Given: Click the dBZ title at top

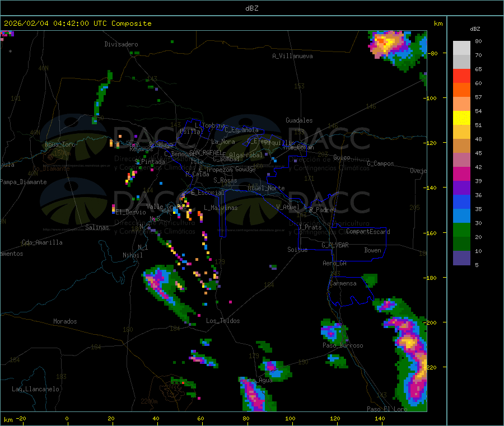Looking at the screenshot, I should pos(251,8).
